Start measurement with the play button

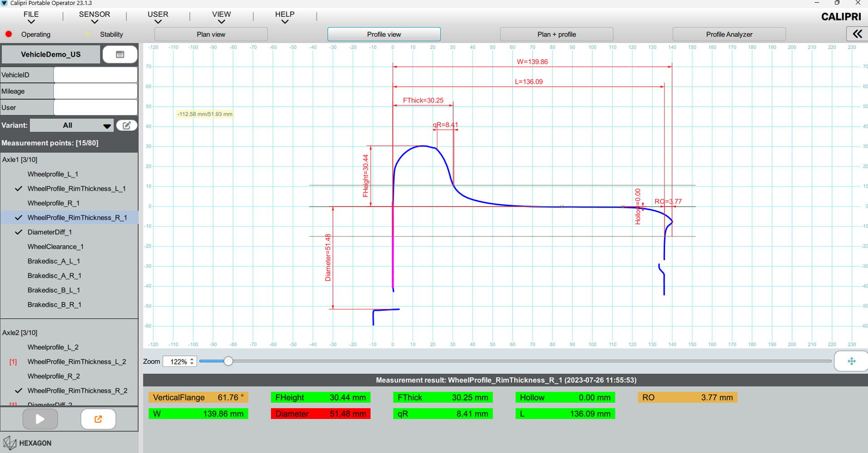[x=40, y=419]
